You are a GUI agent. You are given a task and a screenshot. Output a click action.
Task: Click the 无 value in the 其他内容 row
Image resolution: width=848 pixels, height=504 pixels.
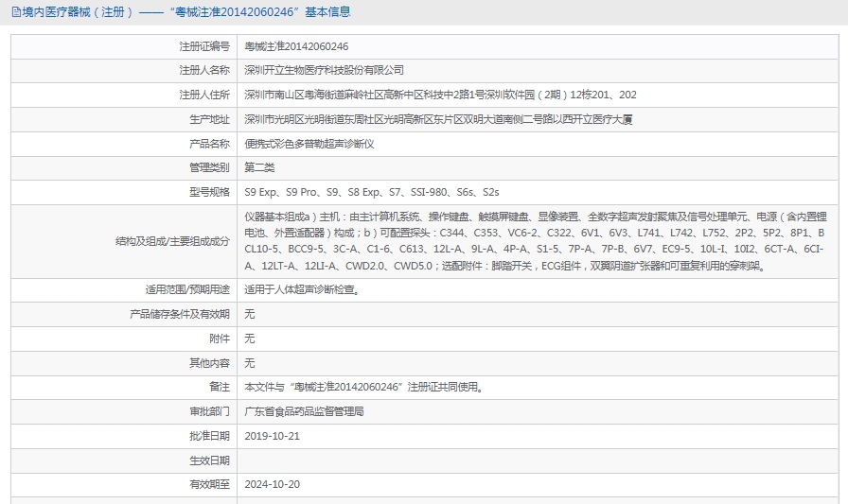pyautogui.click(x=249, y=363)
